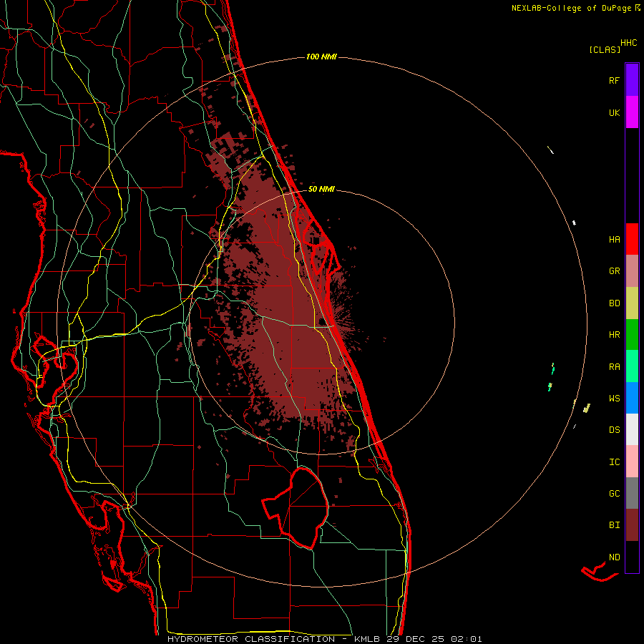This screenshot has height=644, width=644.
Task: Click the ND black legend swatch
Action: (632, 557)
